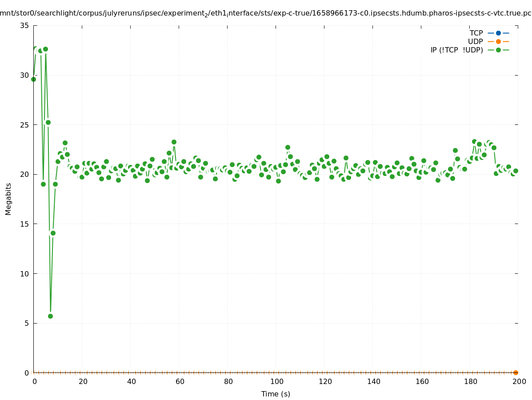
Task: Click the "Time (s)" x-axis label
Action: (276, 394)
